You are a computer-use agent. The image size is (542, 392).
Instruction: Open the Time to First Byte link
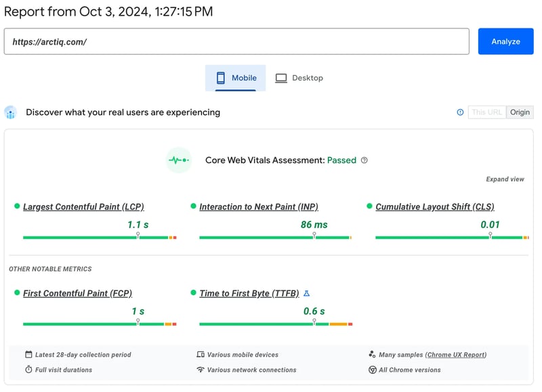(x=249, y=293)
